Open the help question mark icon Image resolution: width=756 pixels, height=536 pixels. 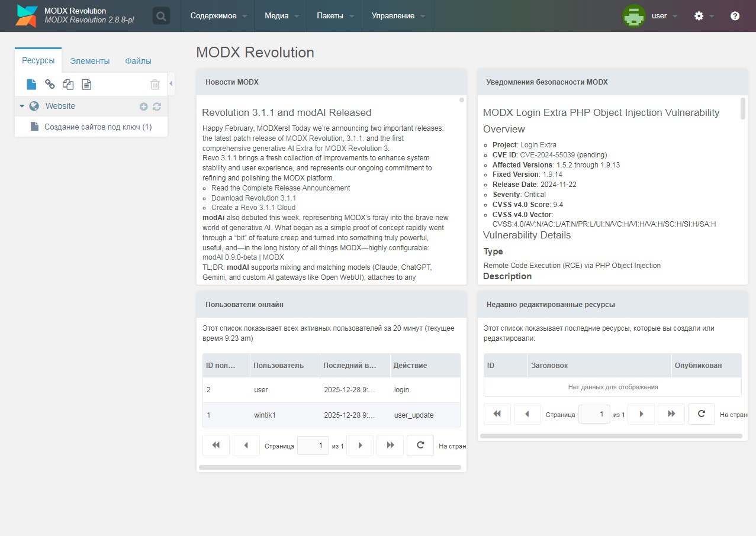[735, 16]
